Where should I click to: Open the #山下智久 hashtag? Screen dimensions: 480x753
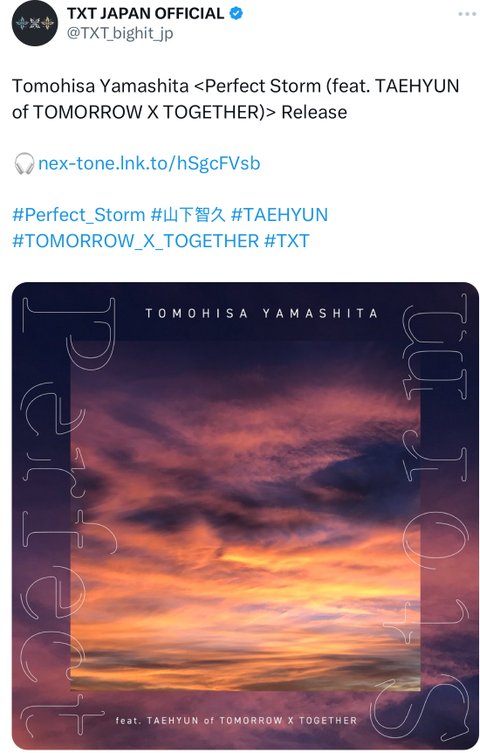click(x=188, y=215)
